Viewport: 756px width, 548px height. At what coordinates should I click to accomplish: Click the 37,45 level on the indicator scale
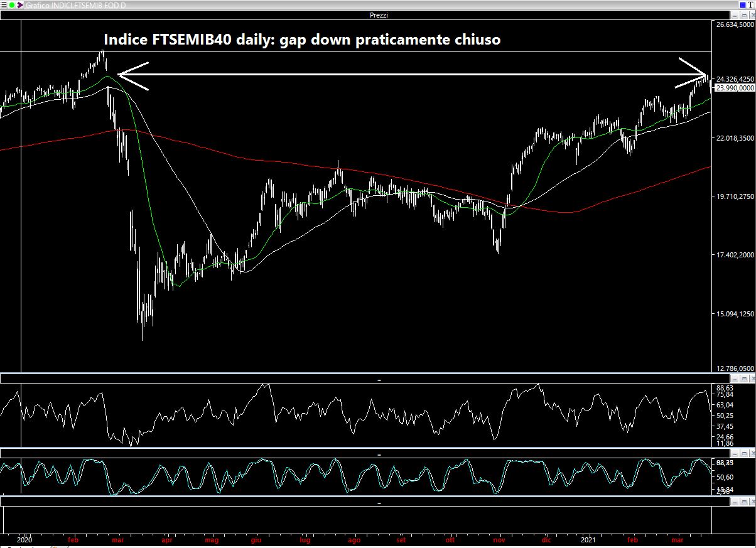point(725,426)
